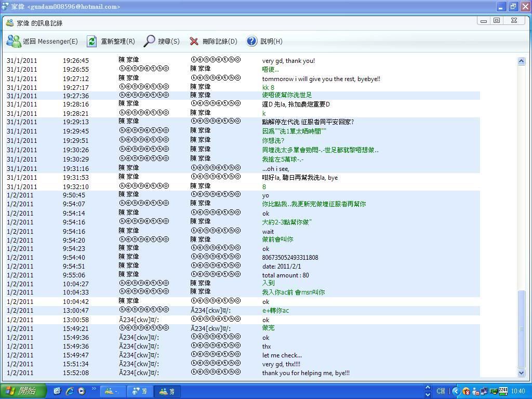Select message 'tommorow i will give you the rest, byebye!!'

[321, 79]
